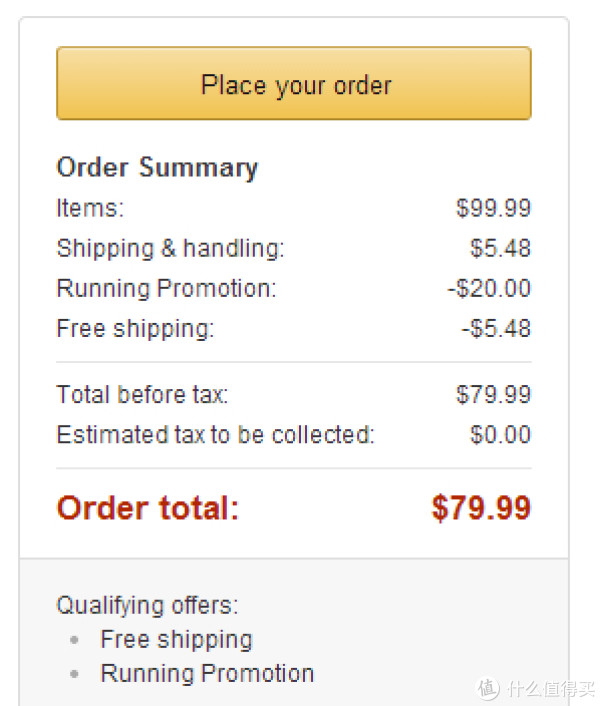Click the Total before tax label
Viewport: 600px width, 706px height.
(142, 394)
